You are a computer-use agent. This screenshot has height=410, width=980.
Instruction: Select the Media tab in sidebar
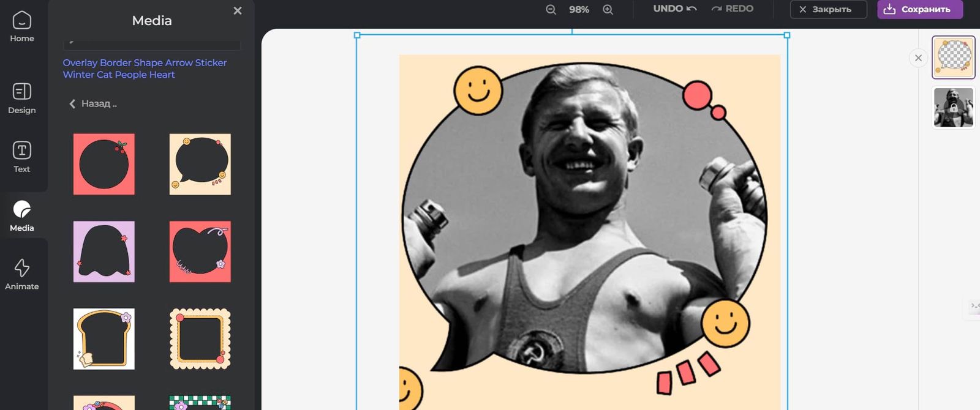22,216
